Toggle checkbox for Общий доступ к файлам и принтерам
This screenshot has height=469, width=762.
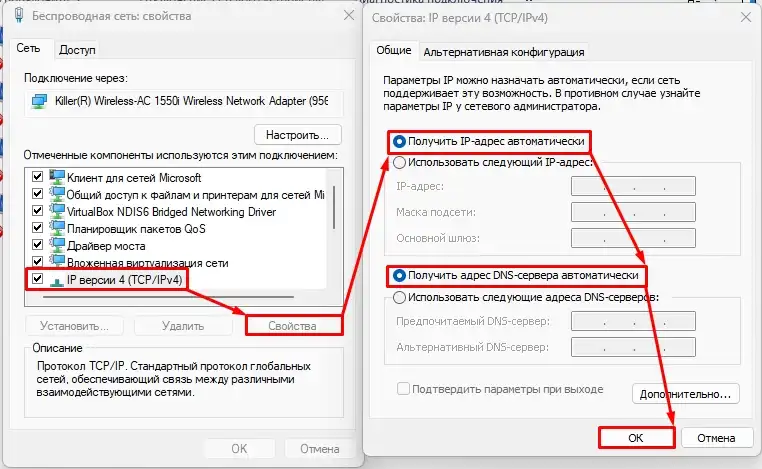tap(37, 193)
